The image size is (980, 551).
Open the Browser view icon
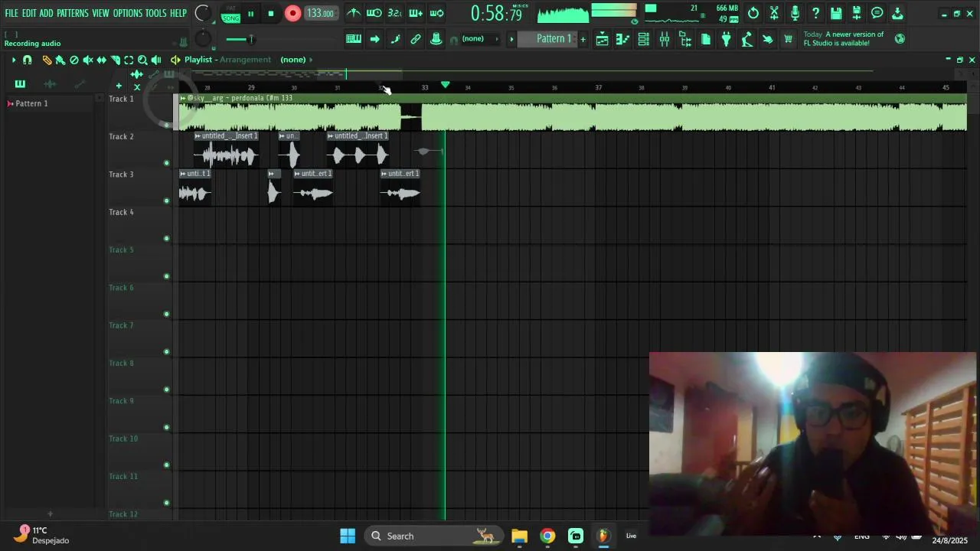coord(685,40)
